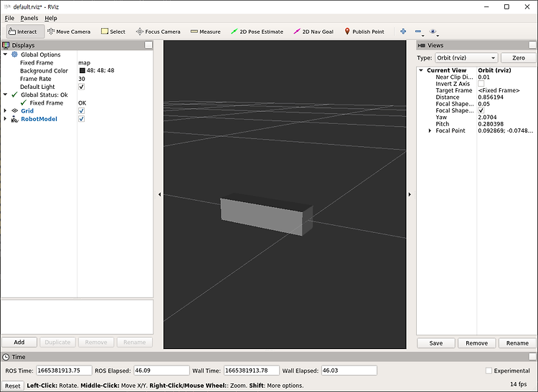Click the ROS Time field
538x392 pixels.
point(64,371)
